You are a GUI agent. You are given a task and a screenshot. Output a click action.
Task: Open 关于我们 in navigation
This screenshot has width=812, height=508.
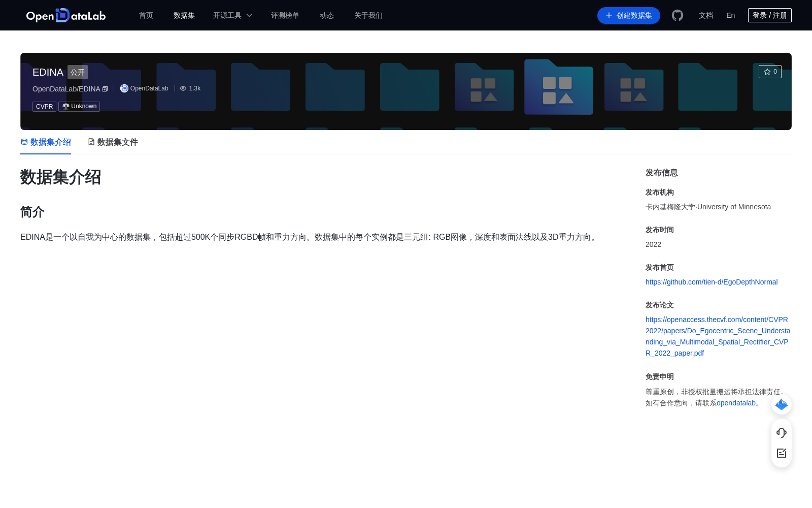click(x=368, y=15)
